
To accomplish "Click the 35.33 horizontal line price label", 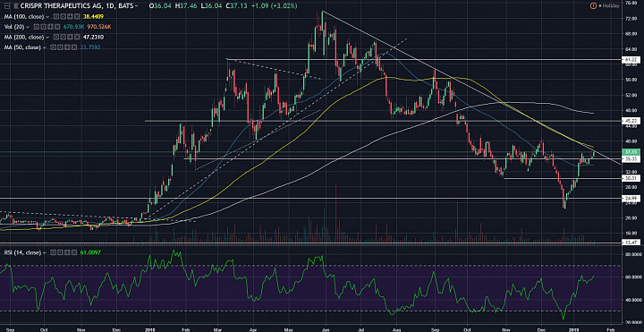I will click(x=631, y=158).
